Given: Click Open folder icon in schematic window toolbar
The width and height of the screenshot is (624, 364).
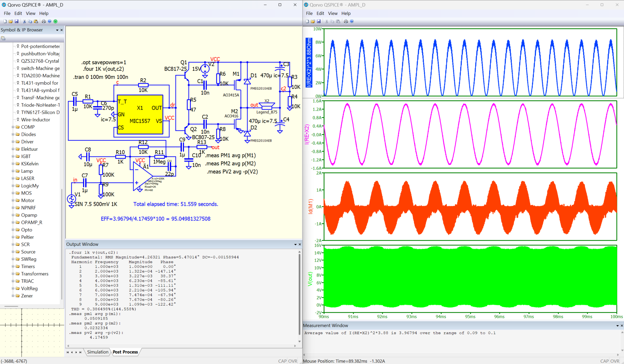Looking at the screenshot, I should click(11, 21).
